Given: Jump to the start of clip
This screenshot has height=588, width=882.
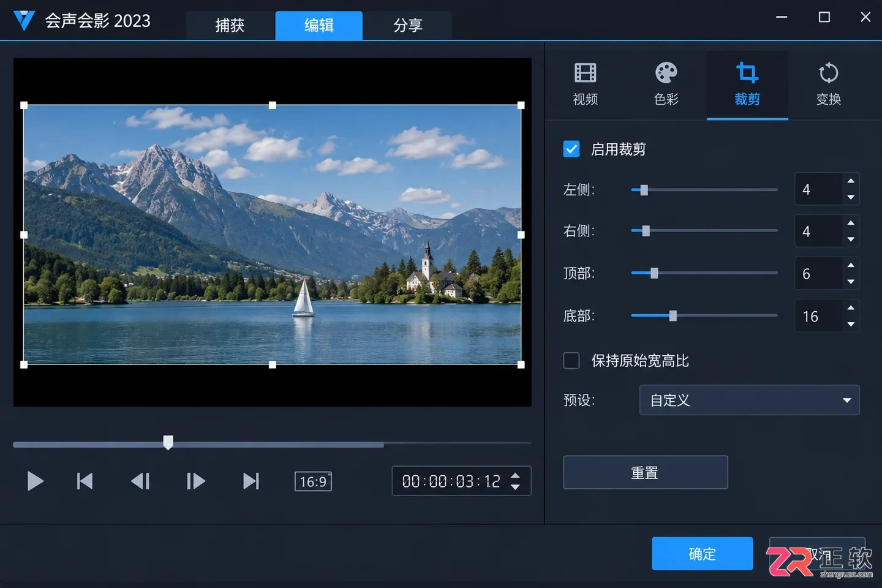Looking at the screenshot, I should (x=85, y=481).
